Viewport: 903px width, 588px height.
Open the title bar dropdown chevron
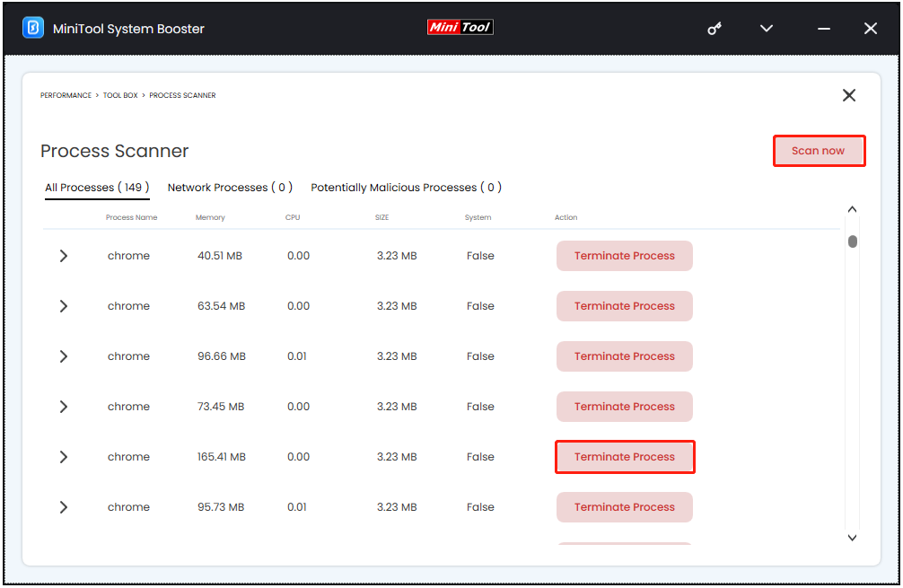click(766, 28)
